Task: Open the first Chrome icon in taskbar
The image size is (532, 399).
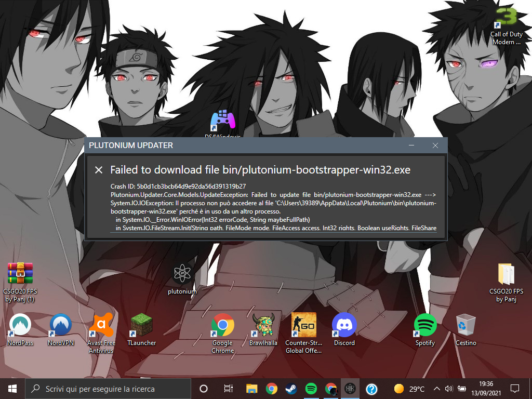Action: click(271, 389)
